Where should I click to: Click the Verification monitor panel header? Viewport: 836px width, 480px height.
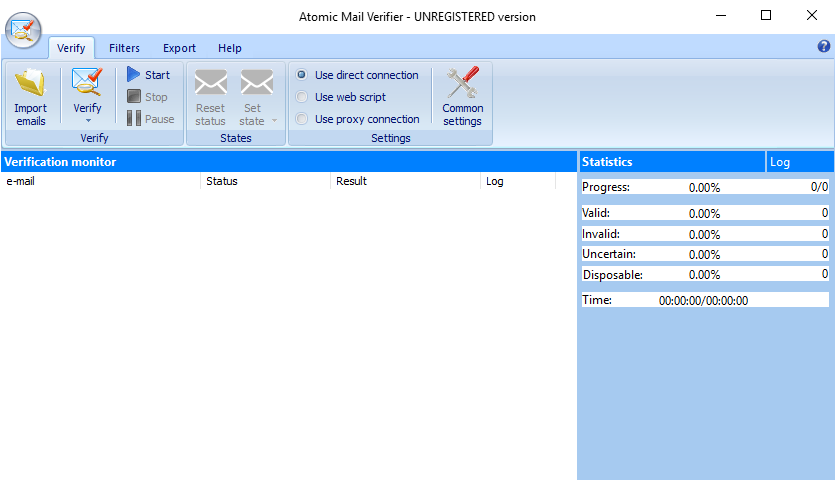[289, 162]
